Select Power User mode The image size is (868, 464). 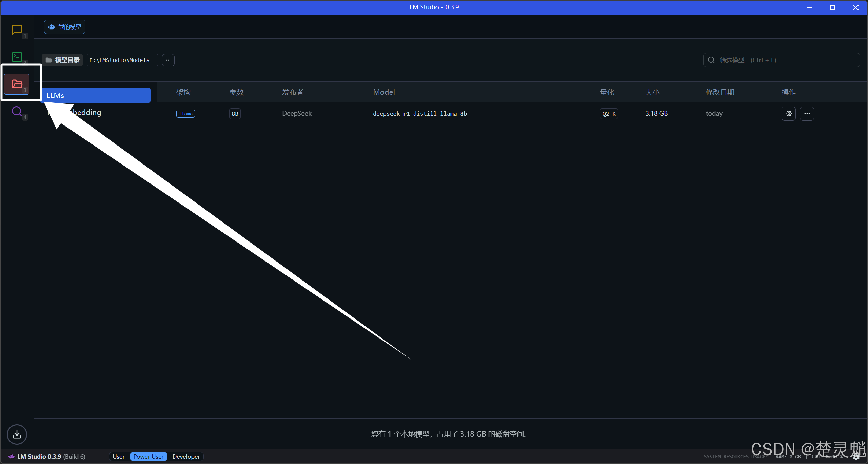[x=148, y=457]
